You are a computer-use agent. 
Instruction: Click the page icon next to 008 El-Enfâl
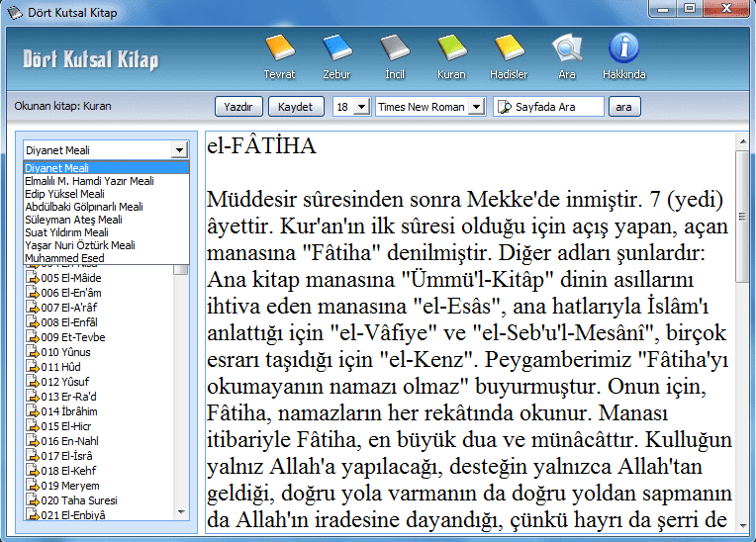coord(33,322)
